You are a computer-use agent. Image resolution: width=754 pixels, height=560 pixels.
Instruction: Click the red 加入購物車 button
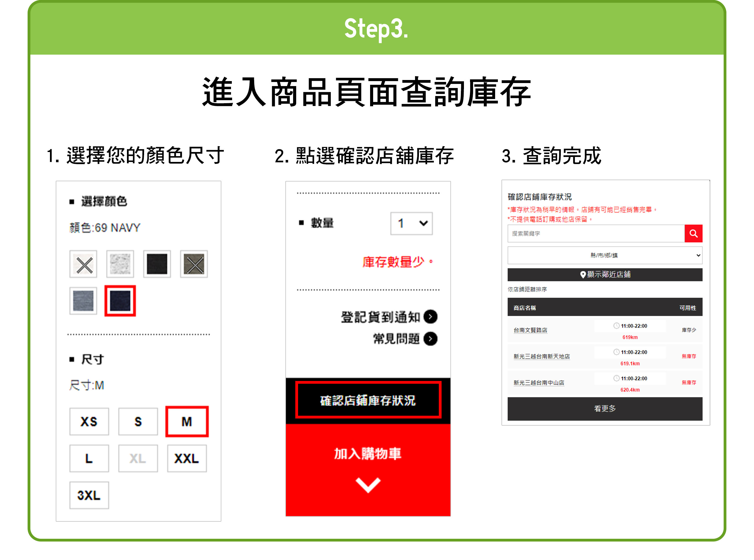click(x=367, y=454)
